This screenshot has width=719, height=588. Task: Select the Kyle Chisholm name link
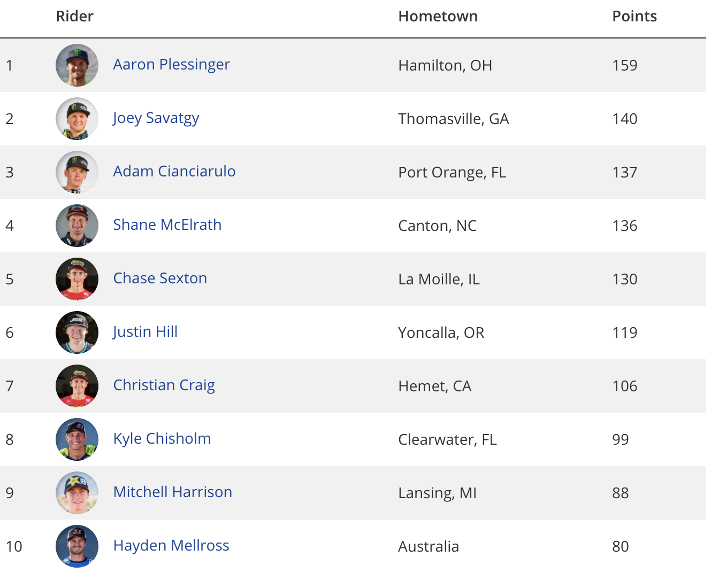(x=162, y=439)
